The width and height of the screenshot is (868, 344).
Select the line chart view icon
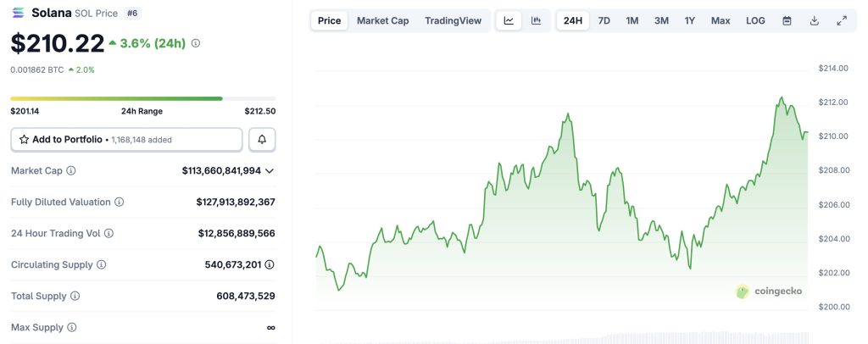coord(509,20)
